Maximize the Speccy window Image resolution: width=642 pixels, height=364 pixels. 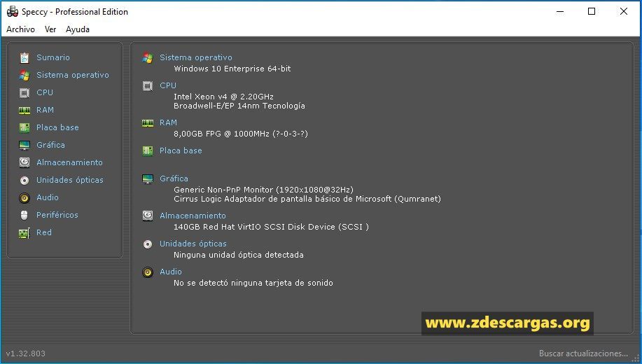point(592,11)
